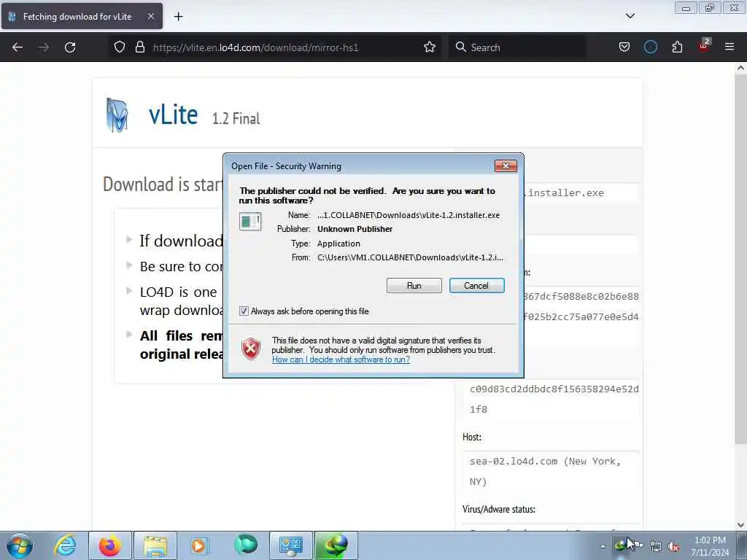Open the muted volume tray icon
Screen dimensions: 747x560
[673, 547]
